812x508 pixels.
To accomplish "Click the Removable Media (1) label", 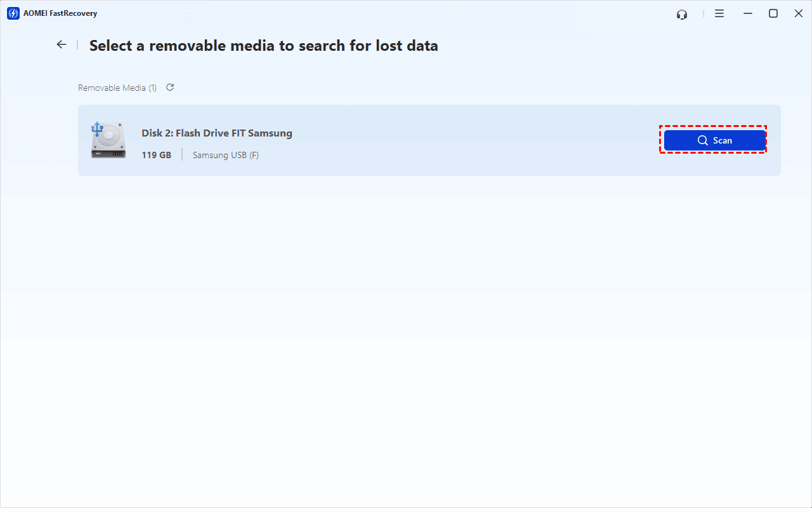I will tap(117, 88).
